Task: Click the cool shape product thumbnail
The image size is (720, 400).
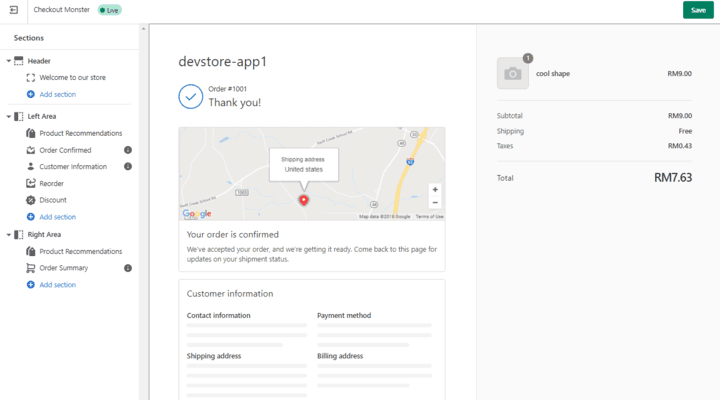Action: pyautogui.click(x=512, y=73)
